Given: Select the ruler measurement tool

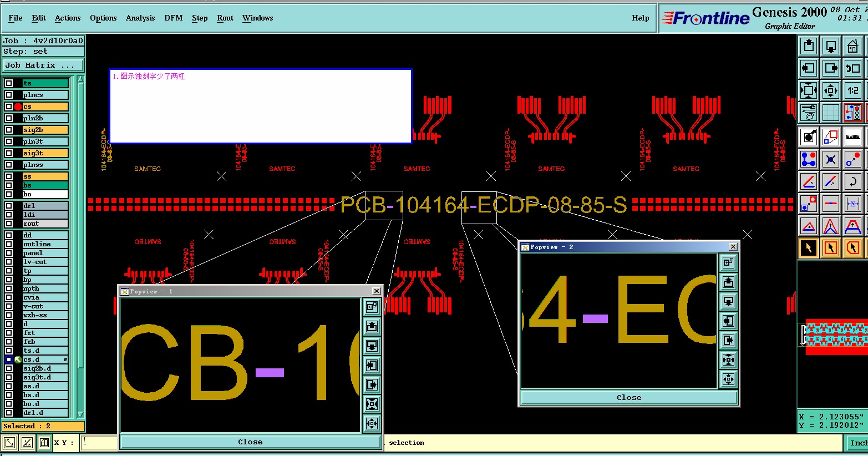Looking at the screenshot, I should click(x=853, y=136).
